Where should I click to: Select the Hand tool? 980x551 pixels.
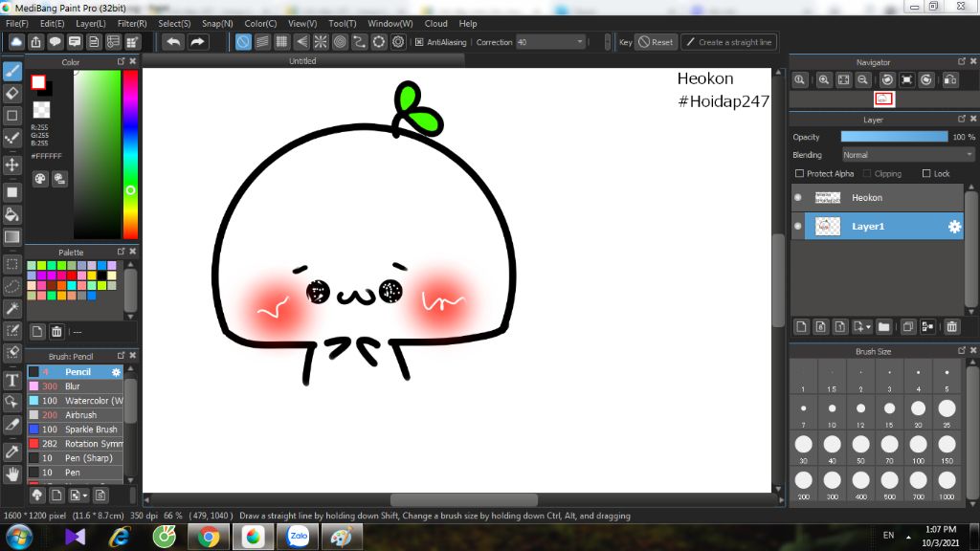(x=11, y=474)
